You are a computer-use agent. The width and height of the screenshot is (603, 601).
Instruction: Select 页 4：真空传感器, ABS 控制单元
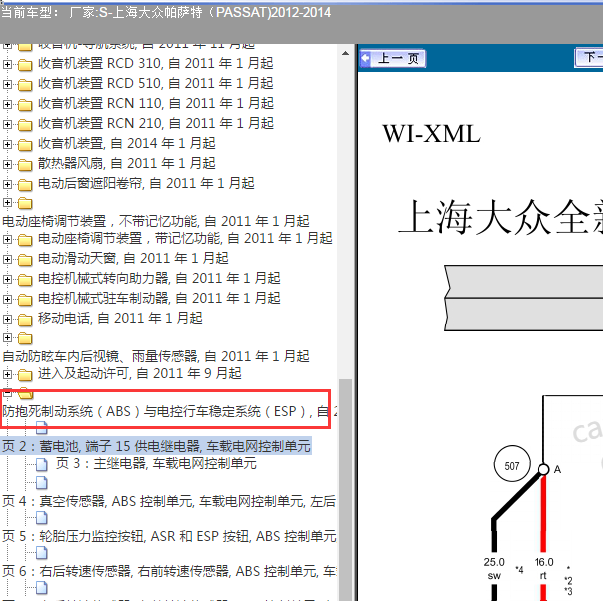pyautogui.click(x=169, y=501)
